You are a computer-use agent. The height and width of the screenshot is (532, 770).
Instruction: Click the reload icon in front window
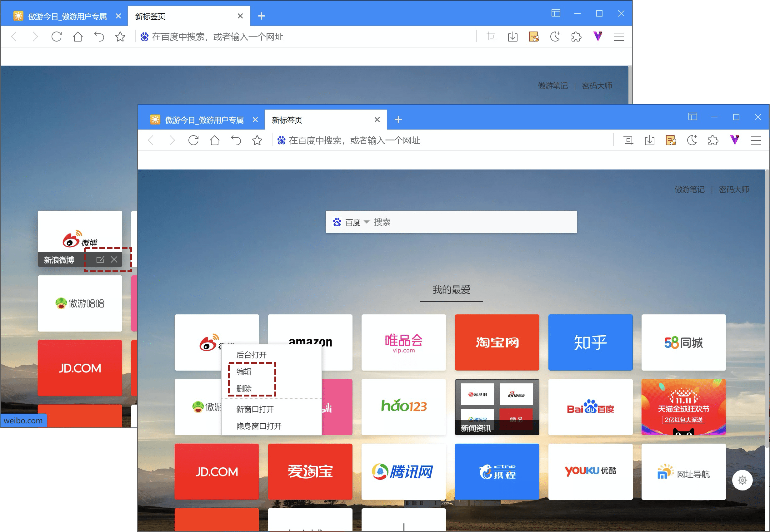[193, 140]
